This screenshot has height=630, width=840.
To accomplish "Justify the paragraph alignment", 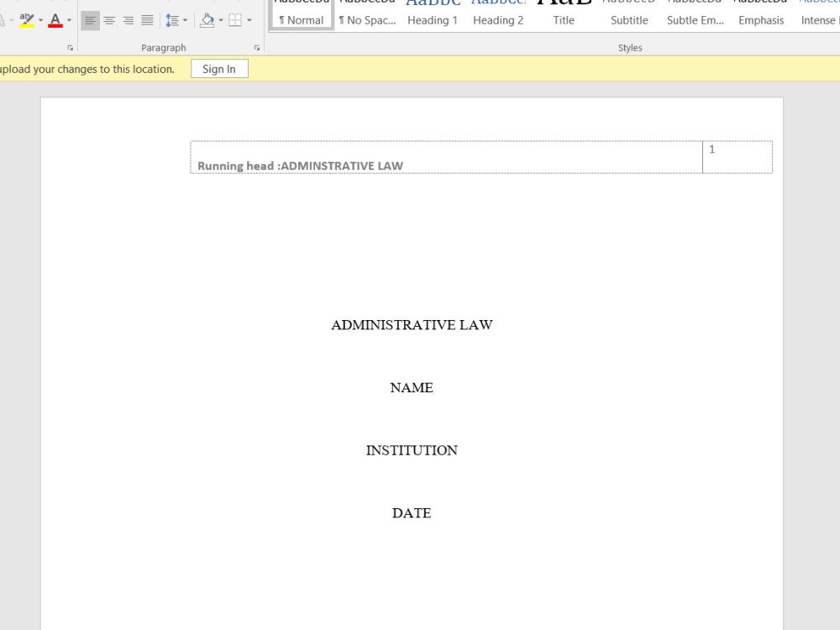I will (146, 19).
